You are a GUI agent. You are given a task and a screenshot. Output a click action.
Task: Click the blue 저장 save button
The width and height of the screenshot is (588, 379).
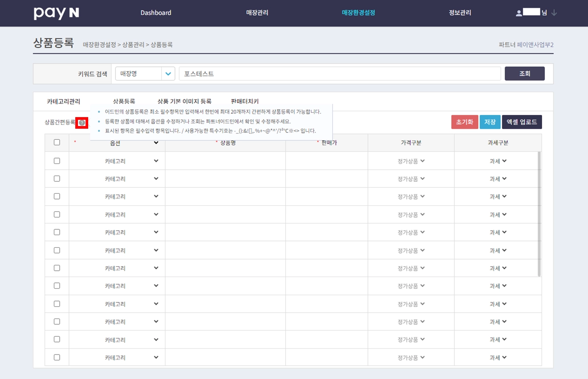coord(490,122)
